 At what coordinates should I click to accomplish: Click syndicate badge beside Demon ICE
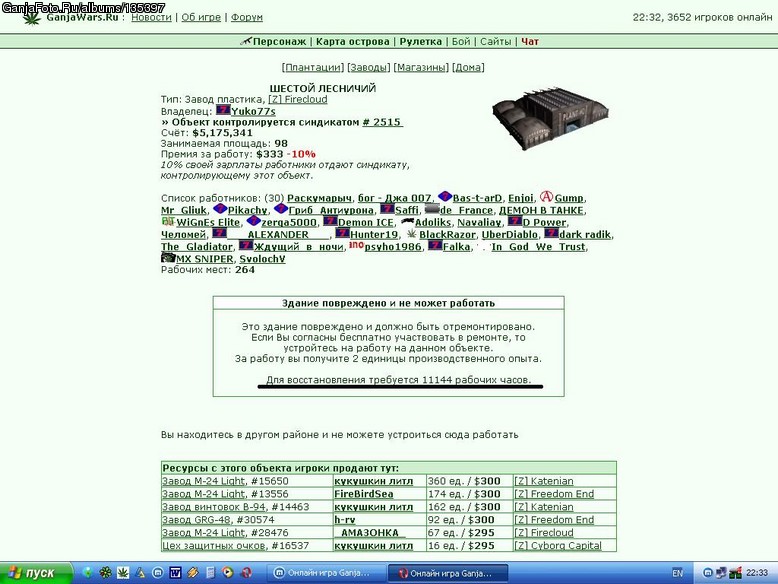click(x=330, y=221)
